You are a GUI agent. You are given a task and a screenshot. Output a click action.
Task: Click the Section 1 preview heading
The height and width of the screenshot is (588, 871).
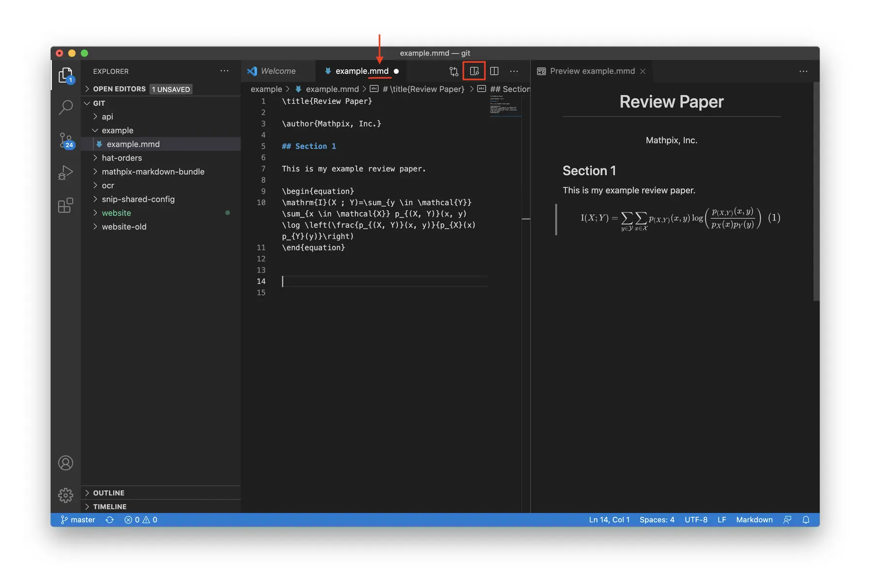click(x=589, y=171)
